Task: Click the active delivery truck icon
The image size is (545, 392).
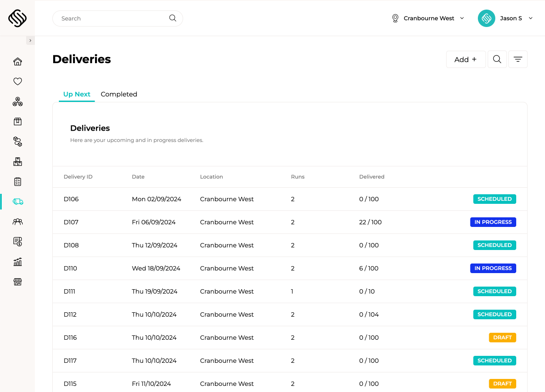Action: pyautogui.click(x=17, y=202)
